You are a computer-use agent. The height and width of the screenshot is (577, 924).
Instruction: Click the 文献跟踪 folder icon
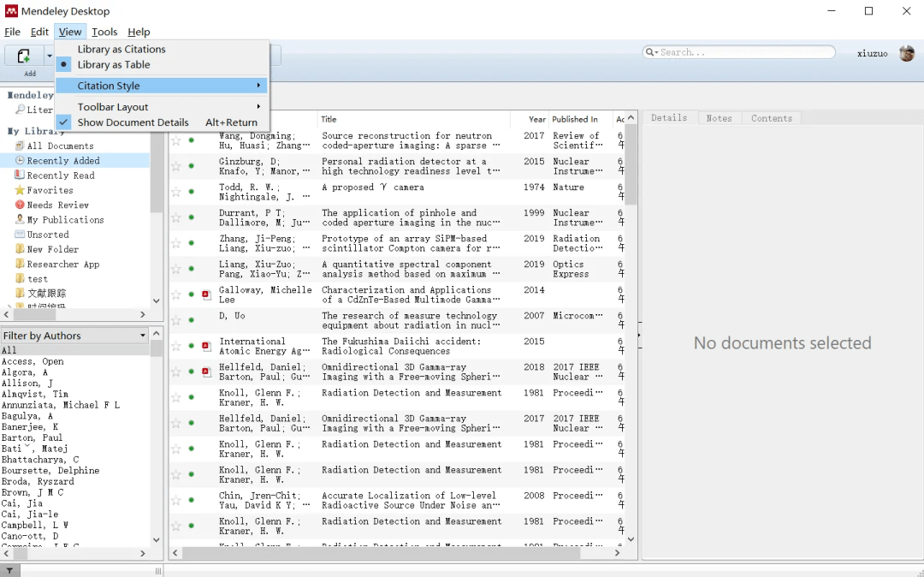[20, 293]
